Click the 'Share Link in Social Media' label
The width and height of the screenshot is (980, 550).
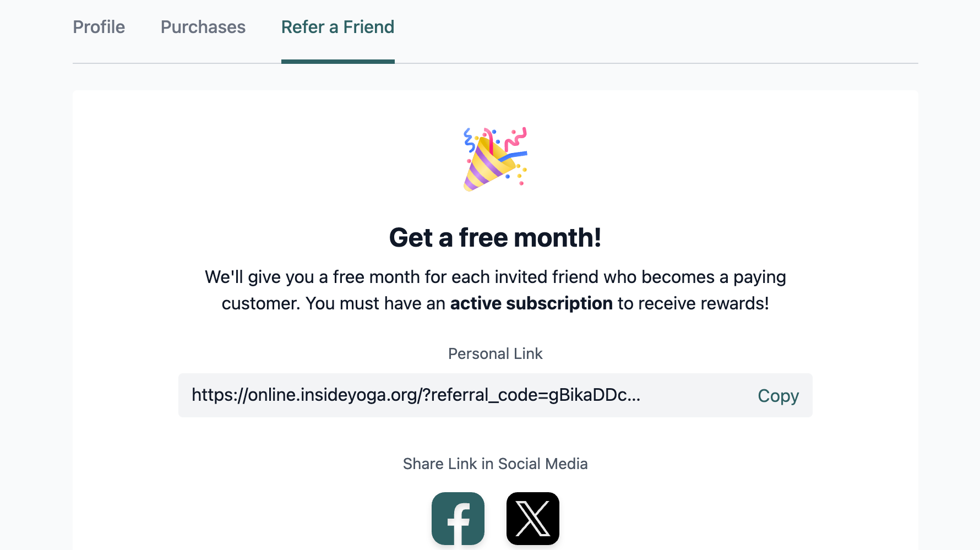click(x=496, y=464)
